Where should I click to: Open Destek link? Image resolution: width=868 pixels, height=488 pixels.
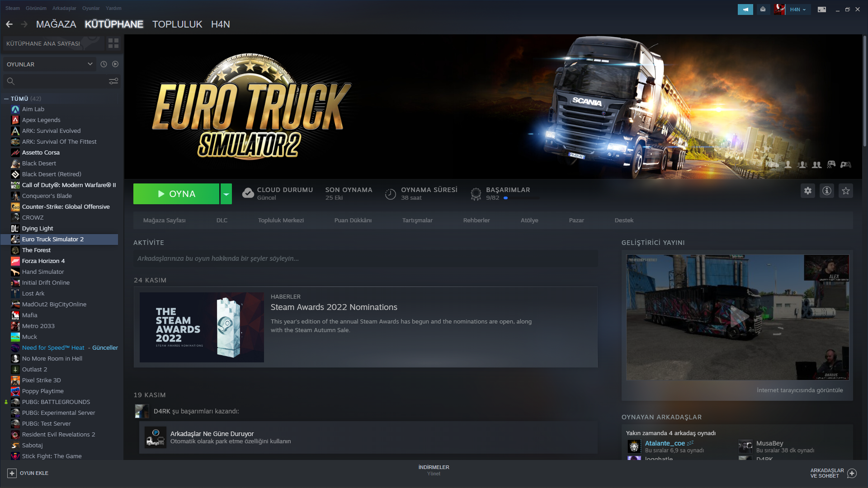pos(624,221)
